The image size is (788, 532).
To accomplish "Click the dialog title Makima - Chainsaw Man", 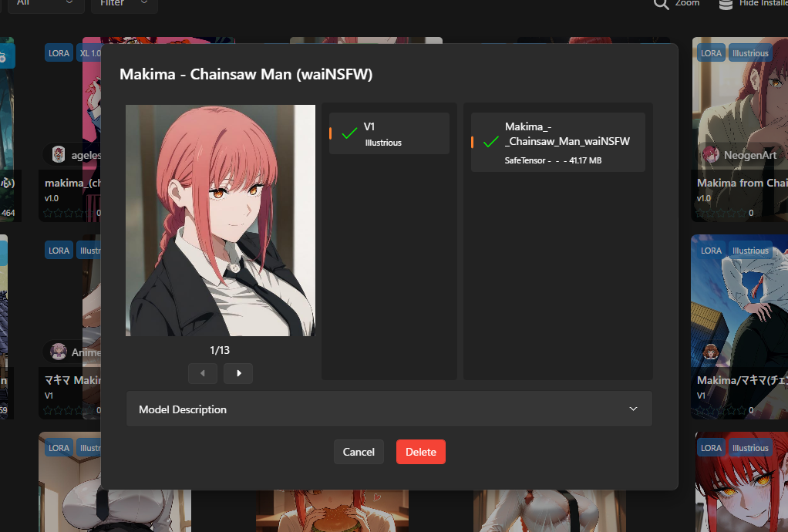I will click(x=246, y=74).
